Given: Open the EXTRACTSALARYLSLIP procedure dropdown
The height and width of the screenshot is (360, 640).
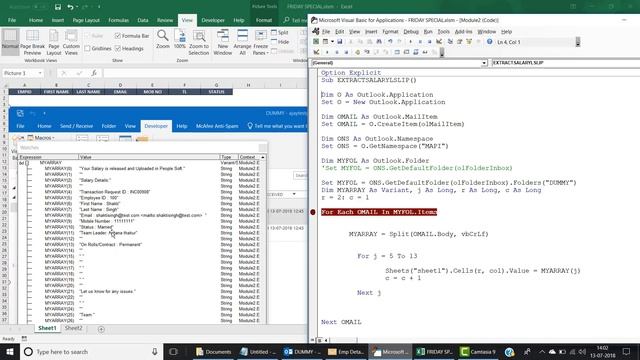Looking at the screenshot, I should (565, 63).
